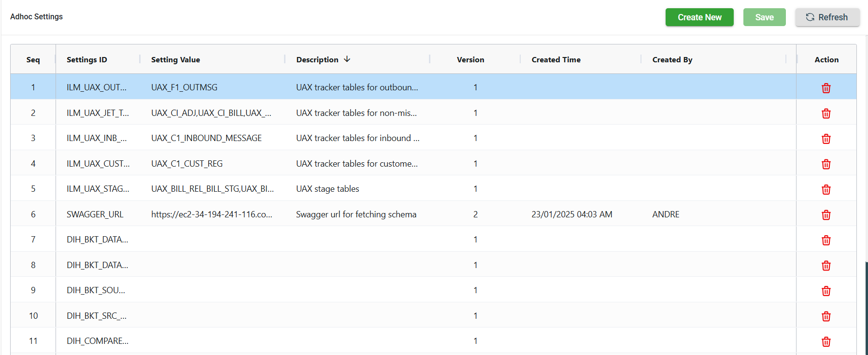Click the Version column header
Image resolution: width=868 pixels, height=355 pixels.
(470, 60)
